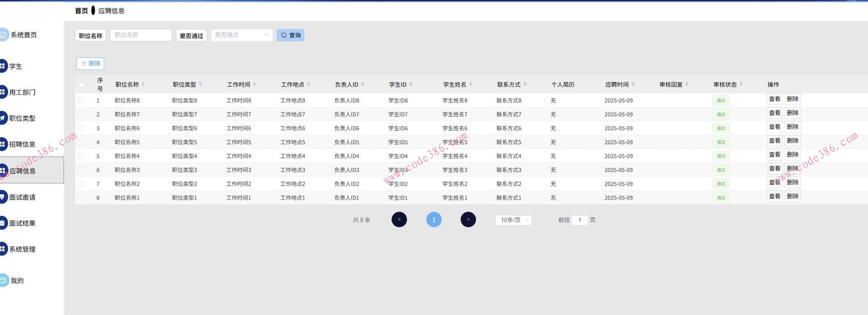Click the 用工部门 sidebar icon
This screenshot has height=315, width=868.
point(3,92)
